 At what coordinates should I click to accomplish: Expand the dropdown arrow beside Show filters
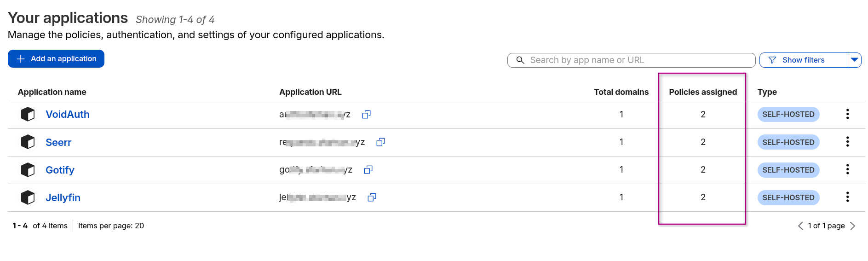click(854, 60)
